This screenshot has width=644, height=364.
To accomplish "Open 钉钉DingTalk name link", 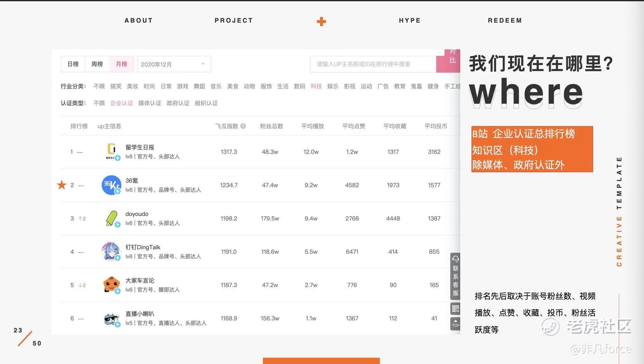I will tap(143, 247).
